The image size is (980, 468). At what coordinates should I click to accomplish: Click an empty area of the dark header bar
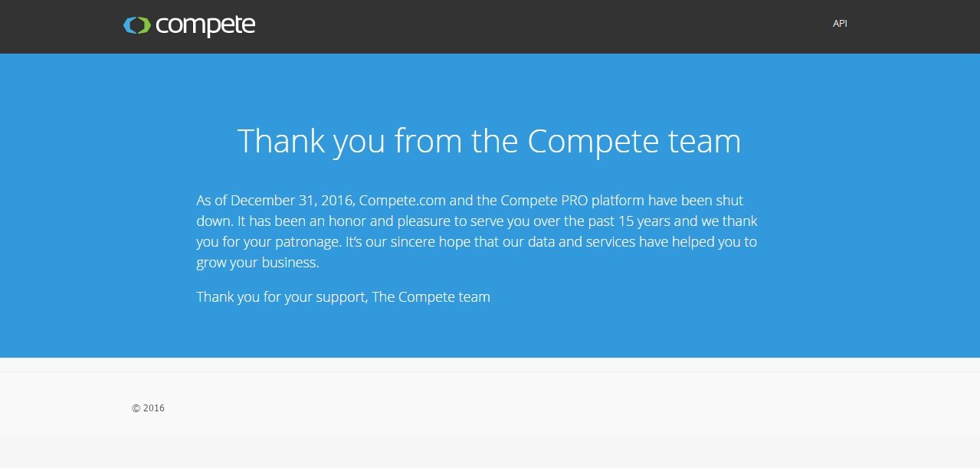[x=536, y=26]
